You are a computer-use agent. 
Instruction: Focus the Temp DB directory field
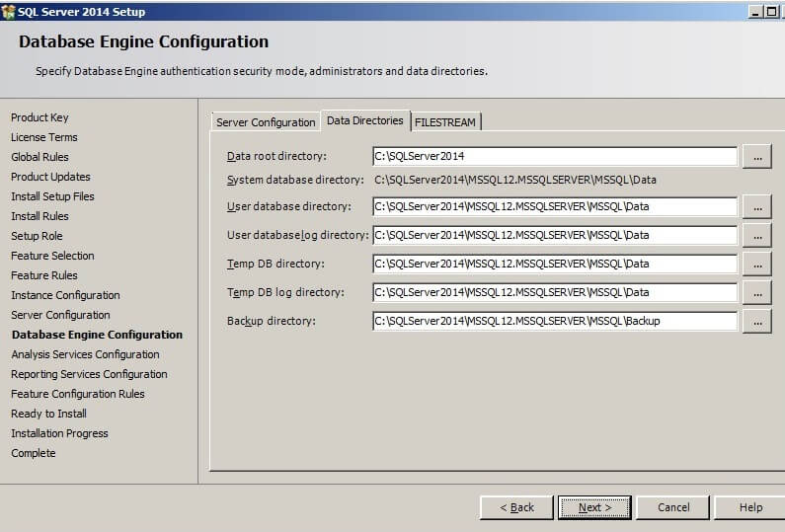pos(554,264)
